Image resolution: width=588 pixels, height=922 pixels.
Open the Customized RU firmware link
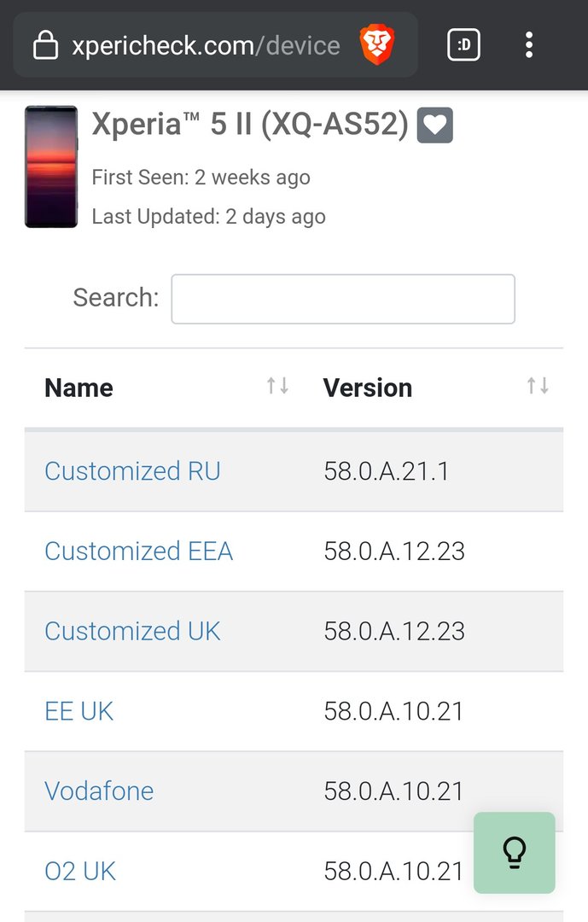click(x=132, y=471)
